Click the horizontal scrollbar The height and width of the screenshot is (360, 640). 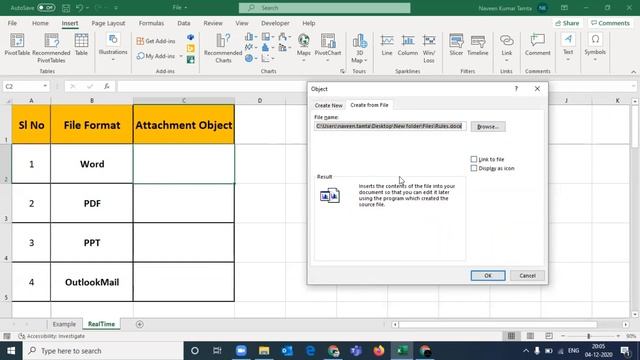(x=497, y=324)
